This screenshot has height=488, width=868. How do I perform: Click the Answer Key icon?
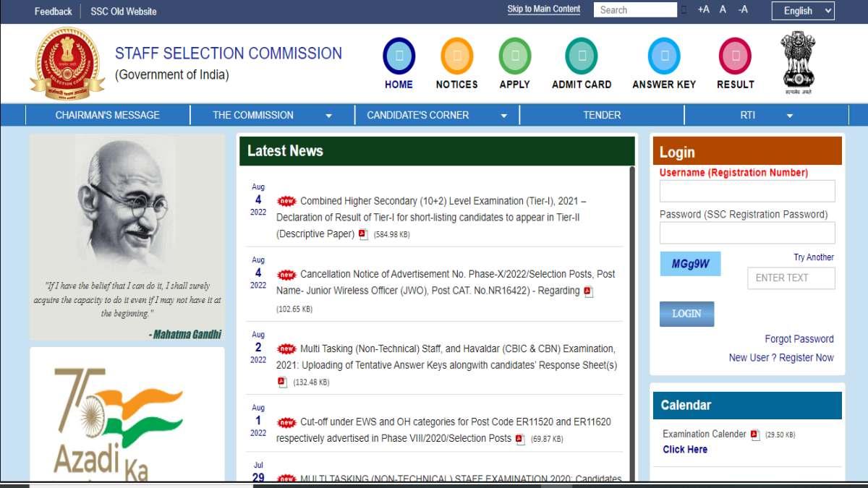coord(663,56)
